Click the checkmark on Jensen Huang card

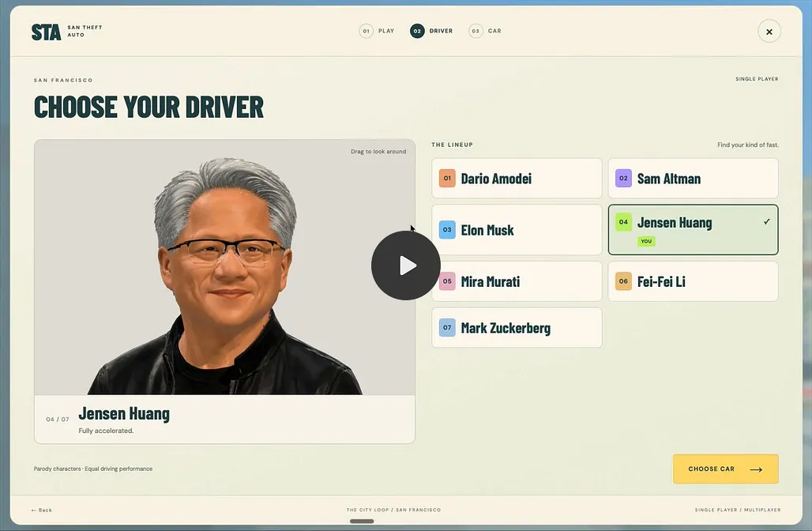coord(766,222)
